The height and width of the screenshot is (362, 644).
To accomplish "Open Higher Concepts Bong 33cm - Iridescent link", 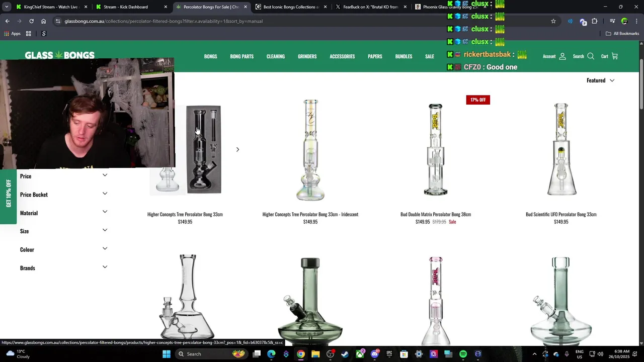I will pyautogui.click(x=310, y=214).
